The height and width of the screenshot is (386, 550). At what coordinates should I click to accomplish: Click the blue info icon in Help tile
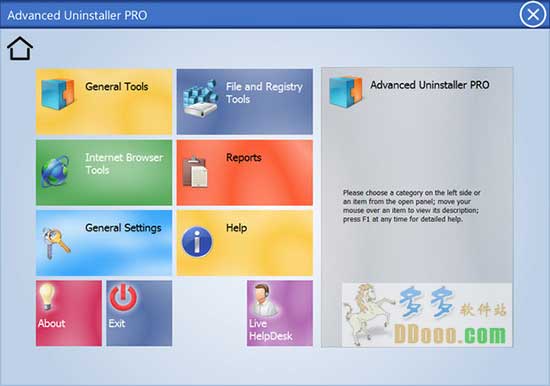[197, 242]
